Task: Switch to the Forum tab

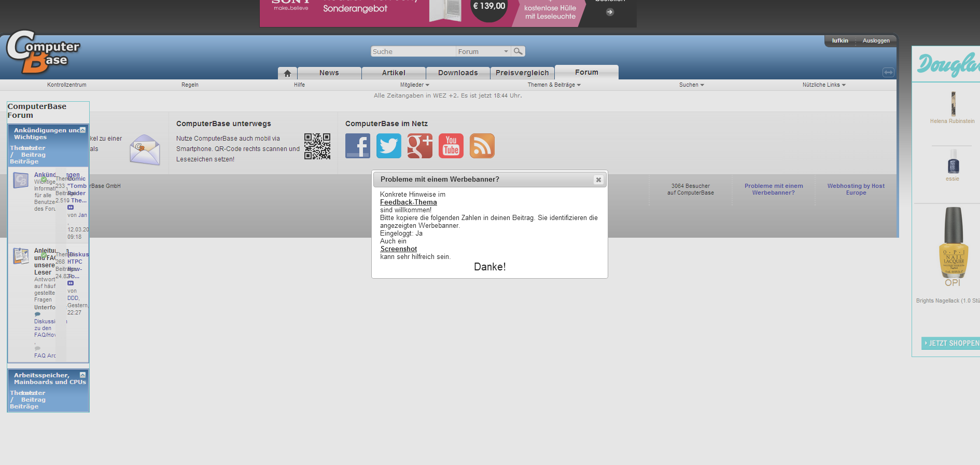Action: 586,72
